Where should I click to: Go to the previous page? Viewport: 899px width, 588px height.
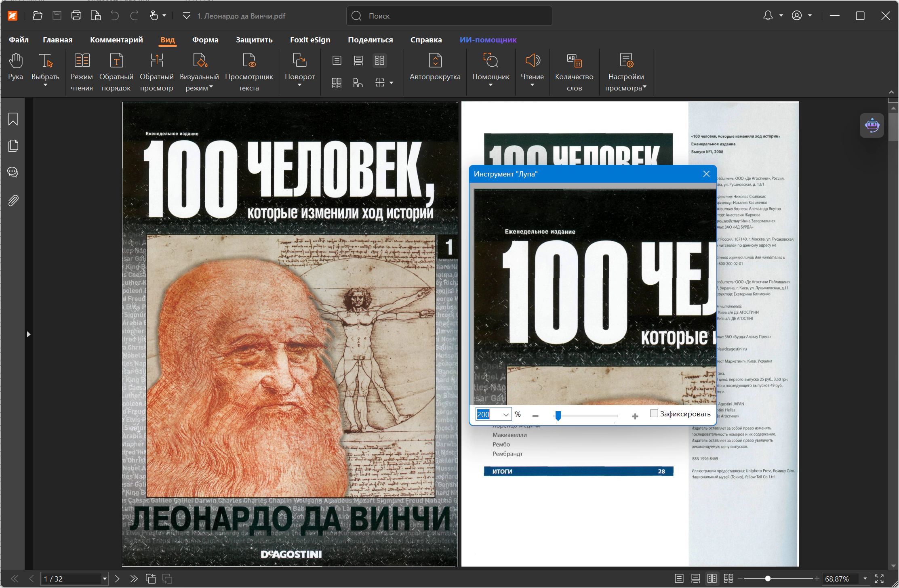[x=32, y=579]
